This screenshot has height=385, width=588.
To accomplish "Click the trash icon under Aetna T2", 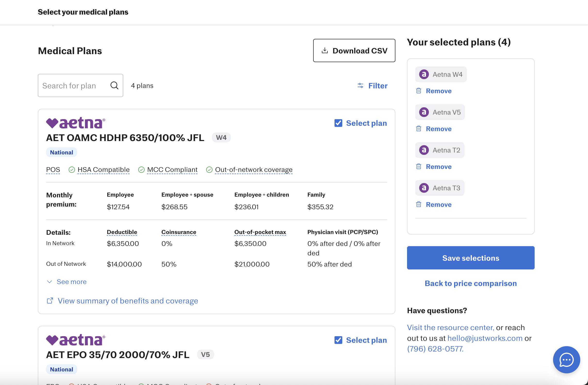I will (418, 167).
